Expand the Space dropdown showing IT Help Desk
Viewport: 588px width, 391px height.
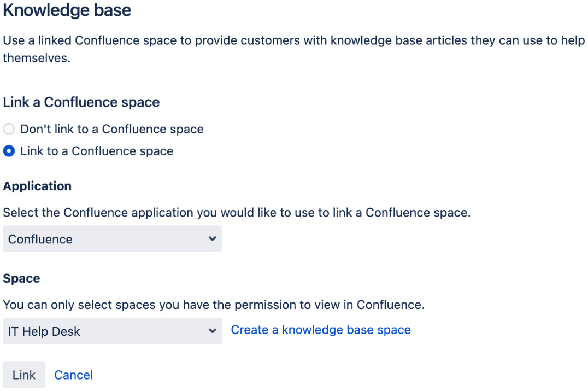tap(112, 331)
